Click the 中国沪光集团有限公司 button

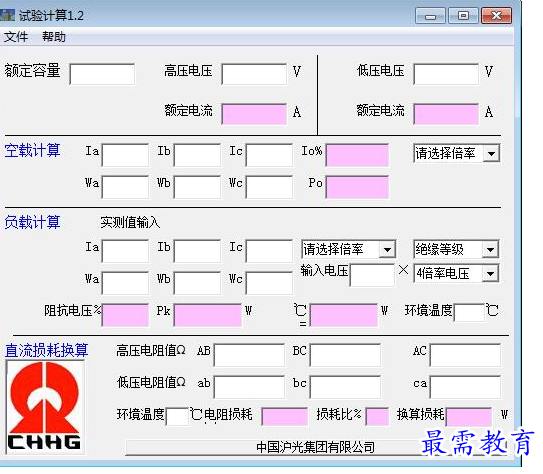pyautogui.click(x=316, y=447)
